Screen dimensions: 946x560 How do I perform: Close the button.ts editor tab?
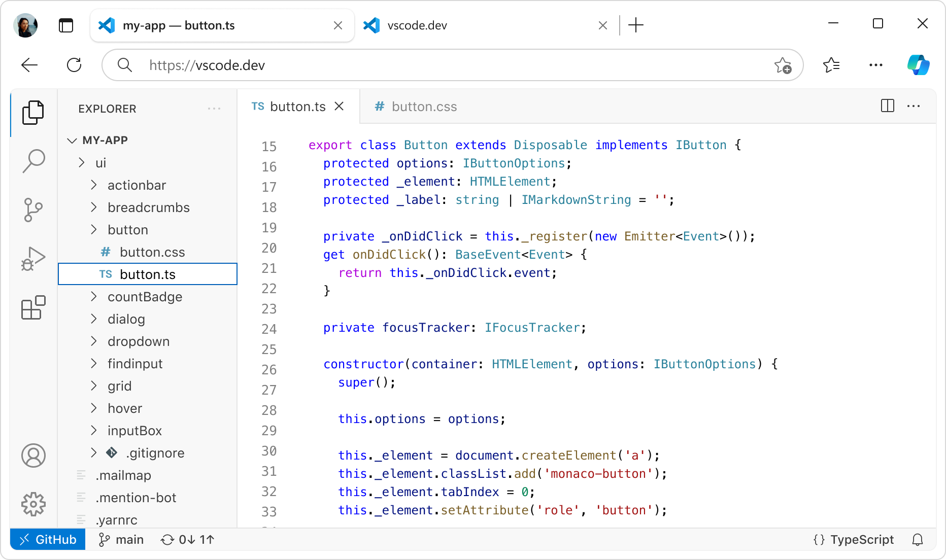(339, 106)
